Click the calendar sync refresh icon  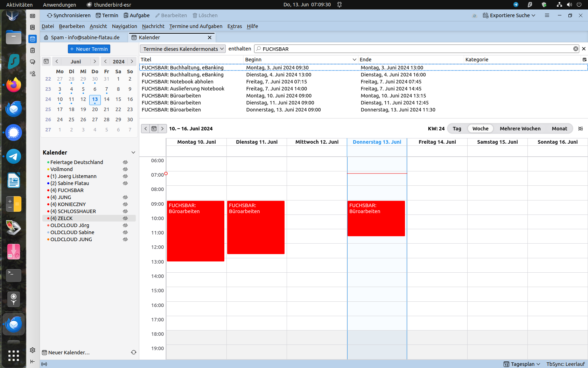click(133, 352)
